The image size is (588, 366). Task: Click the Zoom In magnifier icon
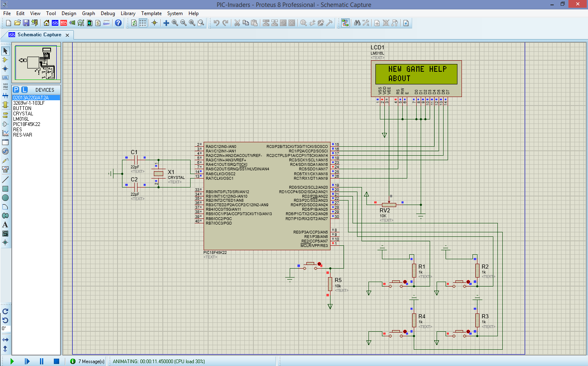point(175,23)
